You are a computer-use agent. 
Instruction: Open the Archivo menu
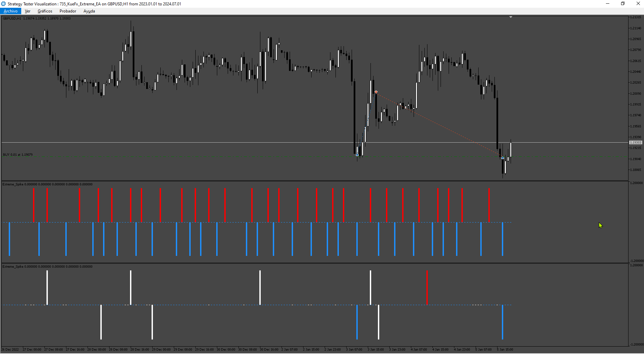point(10,11)
